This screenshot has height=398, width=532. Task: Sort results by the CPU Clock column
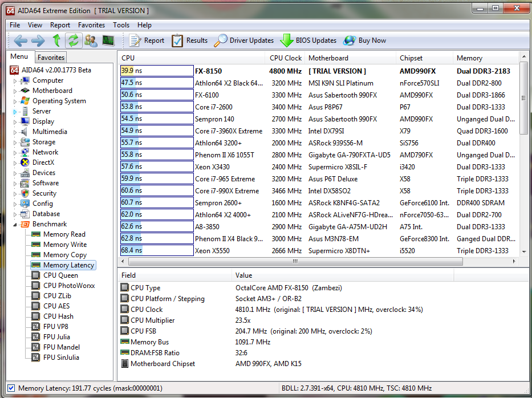click(285, 58)
